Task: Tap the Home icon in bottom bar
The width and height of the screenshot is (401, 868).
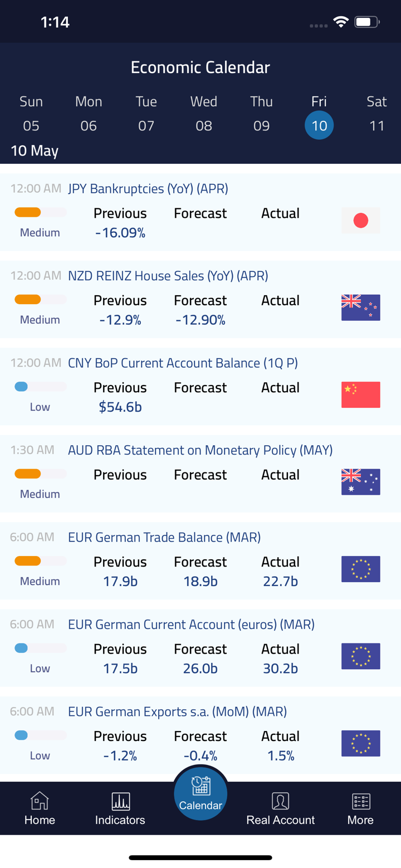Action: [x=40, y=802]
